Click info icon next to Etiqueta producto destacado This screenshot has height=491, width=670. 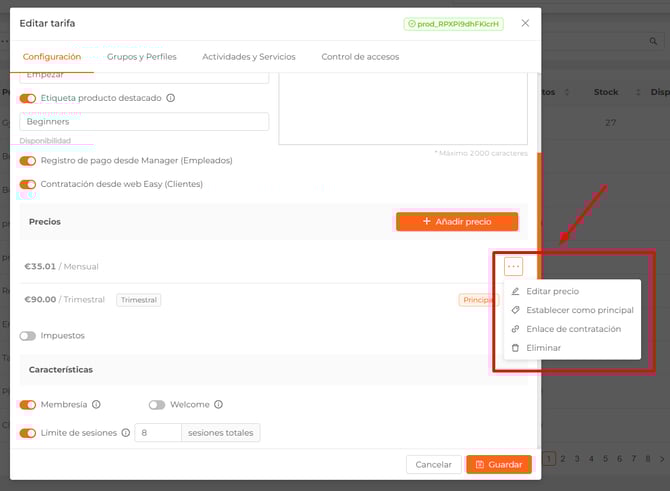click(171, 98)
